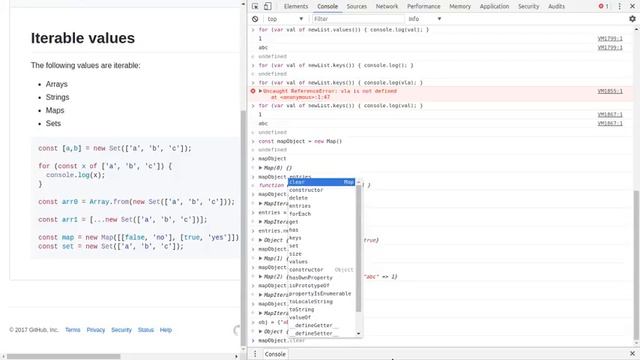This screenshot has width=640, height=360.
Task: Open the VM1855:1 source link
Action: click(610, 91)
